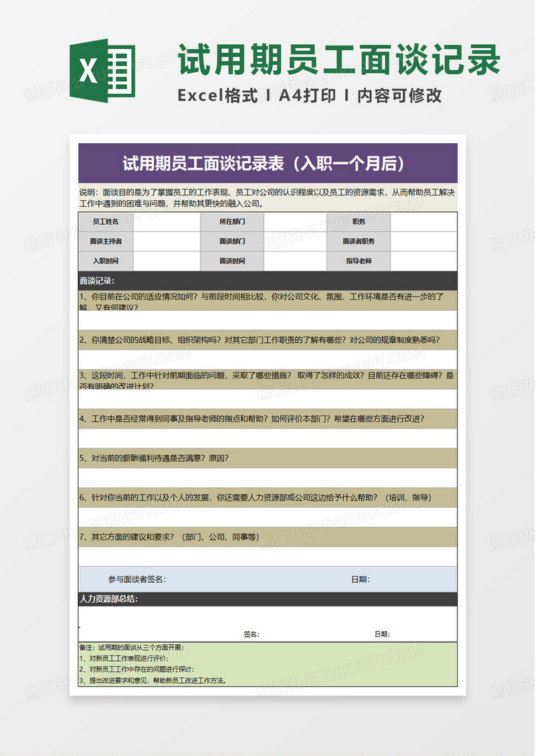The image size is (535, 756).
Task: Click the heading 试用期员工面谈记录
Action: (x=339, y=60)
